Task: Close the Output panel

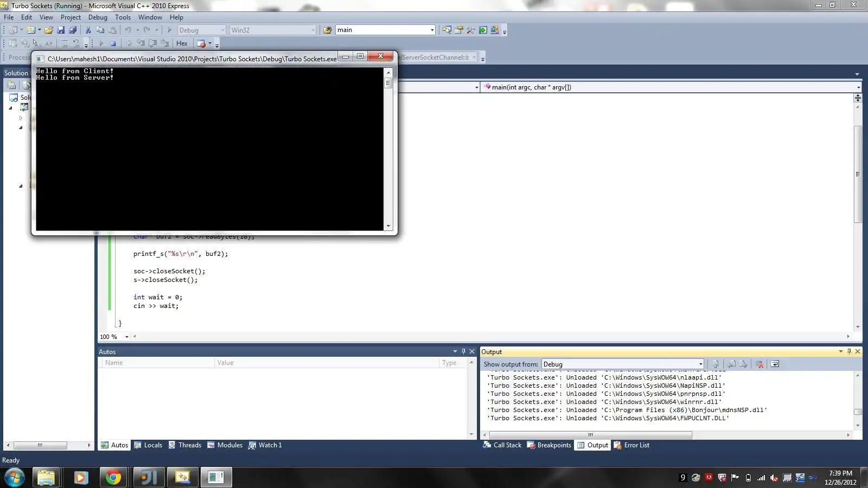Action: pyautogui.click(x=858, y=351)
